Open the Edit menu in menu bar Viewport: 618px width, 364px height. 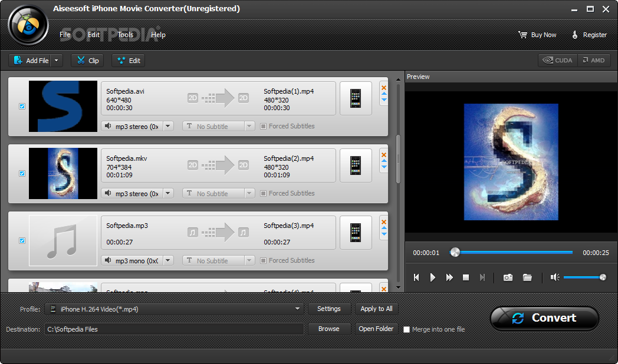(93, 35)
